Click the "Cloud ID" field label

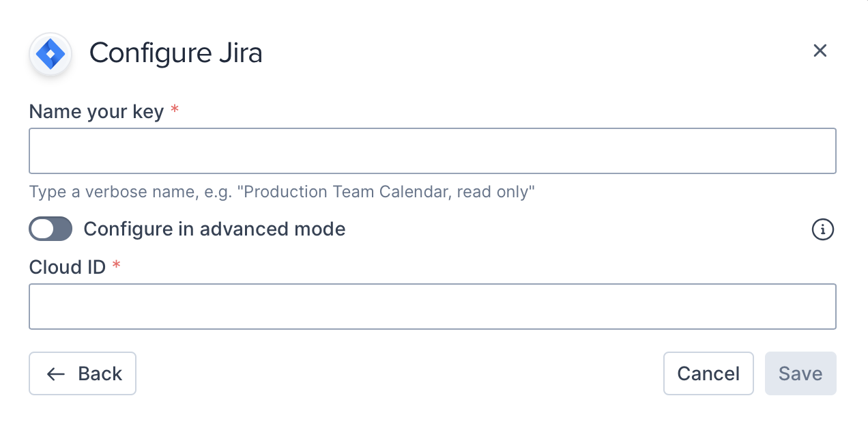(67, 267)
